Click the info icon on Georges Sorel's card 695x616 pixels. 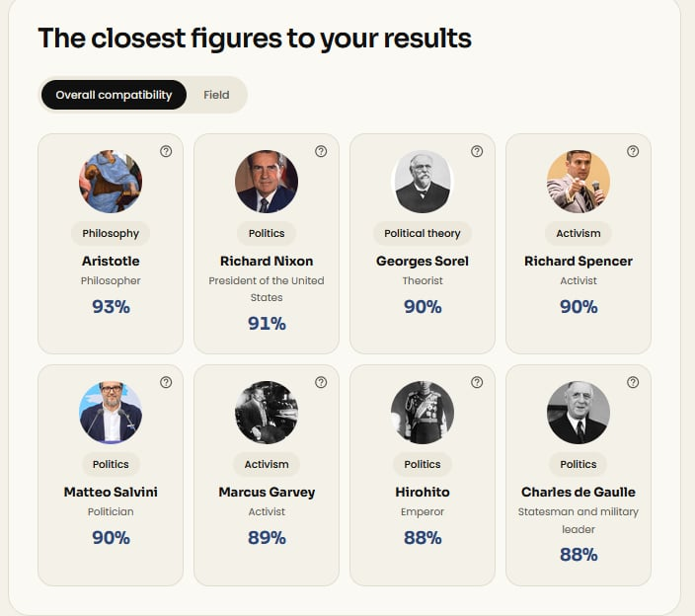pyautogui.click(x=477, y=151)
